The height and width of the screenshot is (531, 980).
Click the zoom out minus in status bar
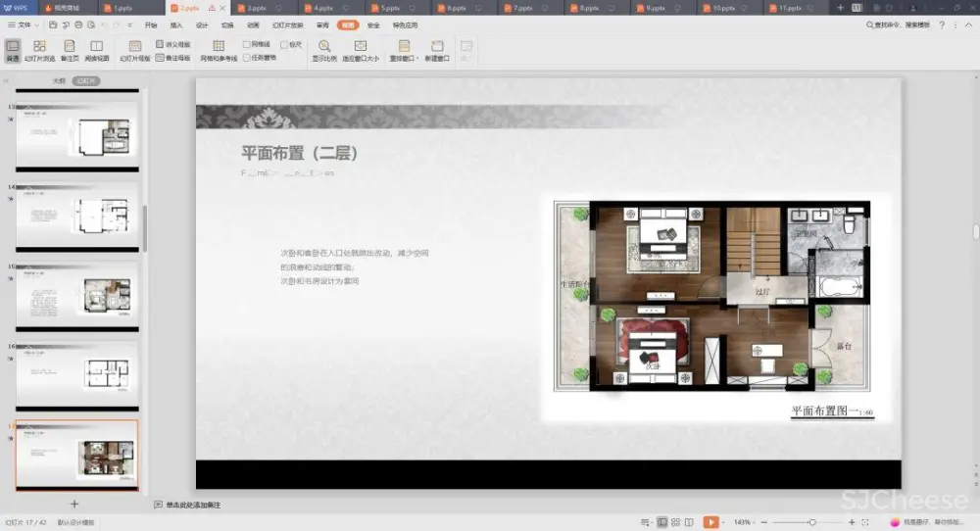763,521
